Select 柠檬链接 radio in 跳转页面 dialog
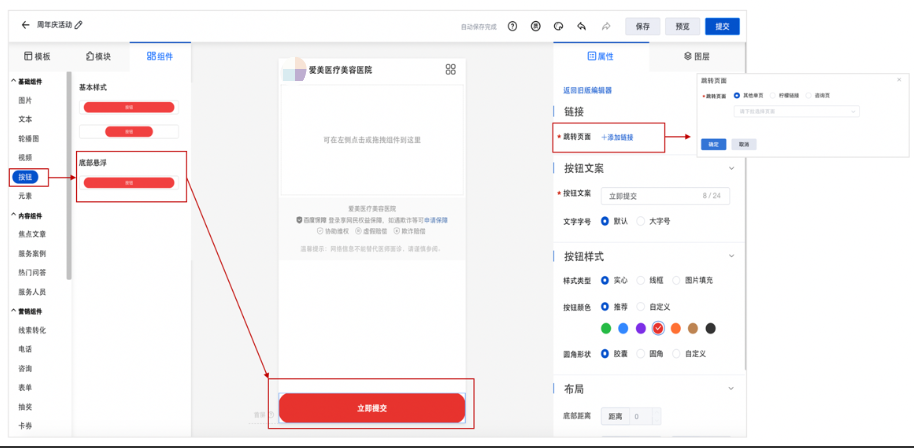Viewport: 914px width, 448px height. coord(772,95)
